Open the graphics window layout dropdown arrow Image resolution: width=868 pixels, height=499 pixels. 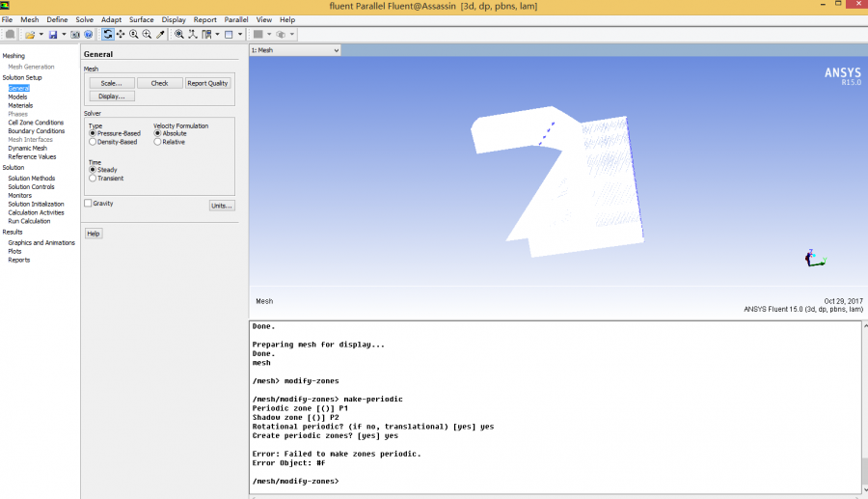coord(240,35)
